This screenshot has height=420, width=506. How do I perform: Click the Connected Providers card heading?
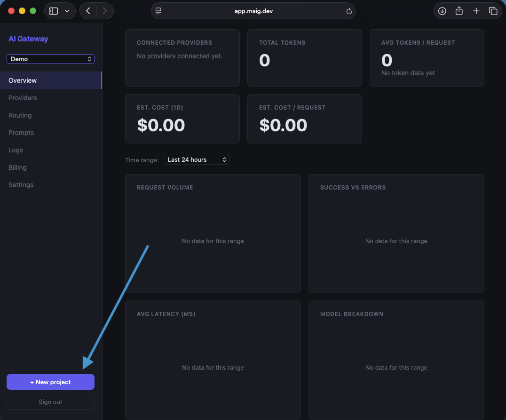click(x=174, y=43)
